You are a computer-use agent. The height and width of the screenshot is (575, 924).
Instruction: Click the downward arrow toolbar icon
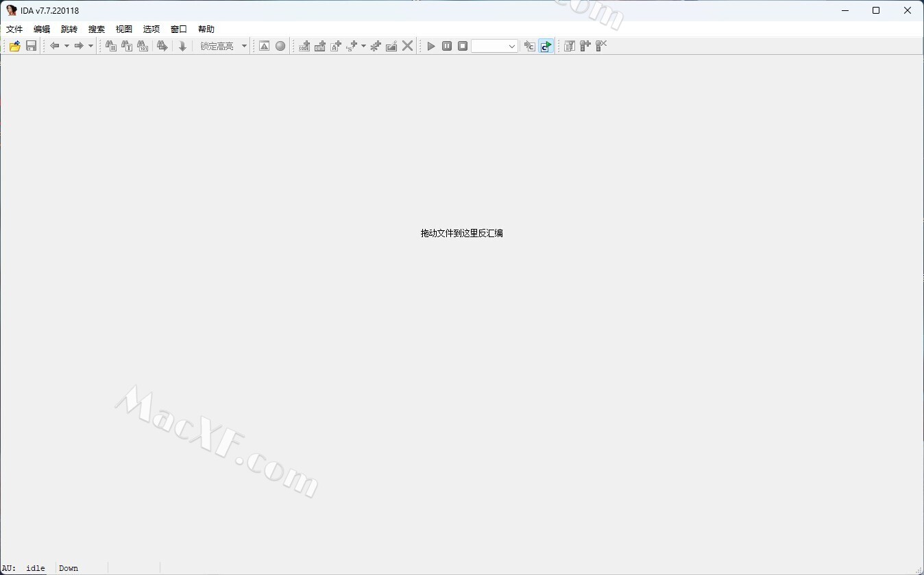pos(182,46)
